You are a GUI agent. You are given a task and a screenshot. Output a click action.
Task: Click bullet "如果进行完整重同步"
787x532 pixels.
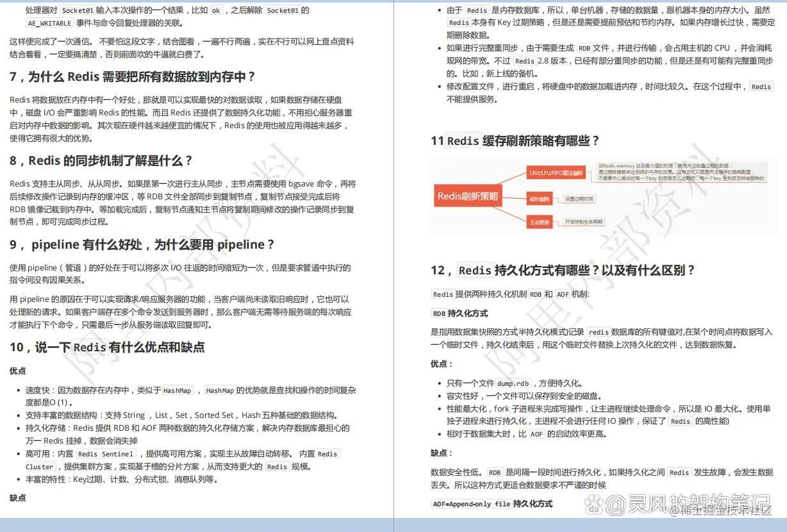[x=610, y=60]
